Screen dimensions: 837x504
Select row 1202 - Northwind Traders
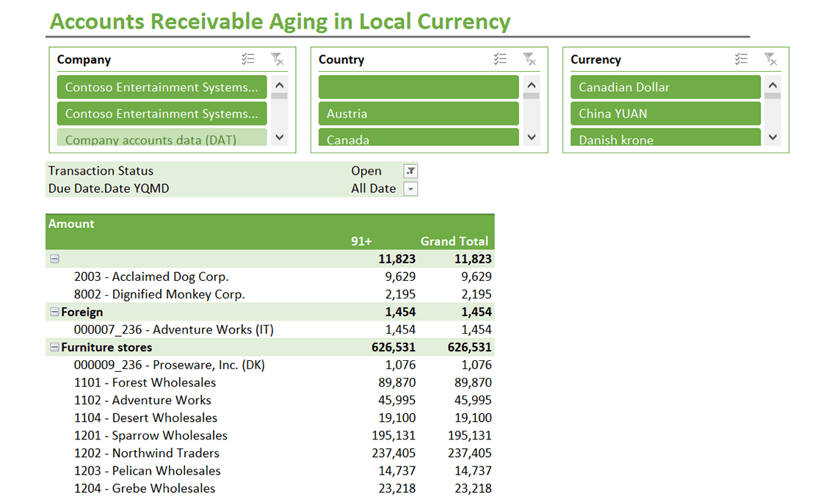tap(269, 453)
